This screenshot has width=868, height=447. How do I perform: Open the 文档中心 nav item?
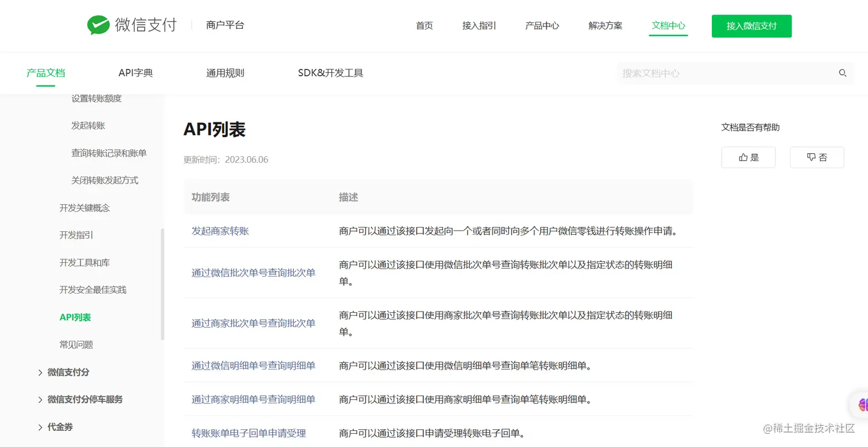pos(668,26)
